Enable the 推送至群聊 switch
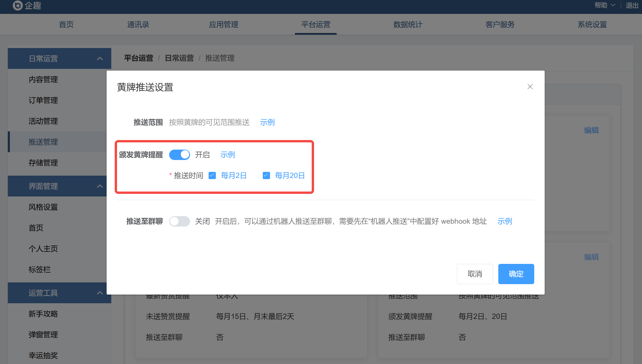642x364 pixels. coord(180,221)
